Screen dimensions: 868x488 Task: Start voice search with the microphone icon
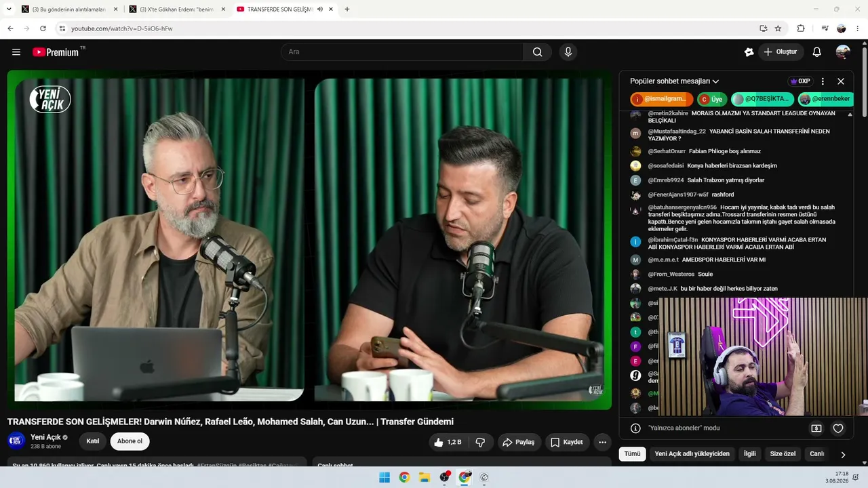(568, 52)
